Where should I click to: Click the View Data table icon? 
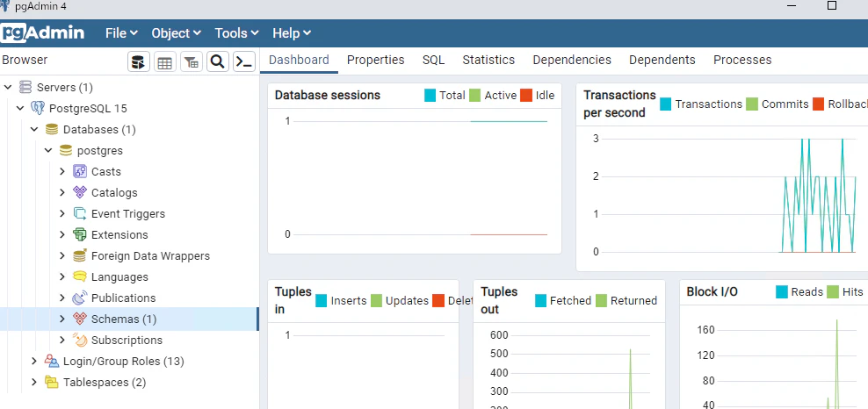165,62
